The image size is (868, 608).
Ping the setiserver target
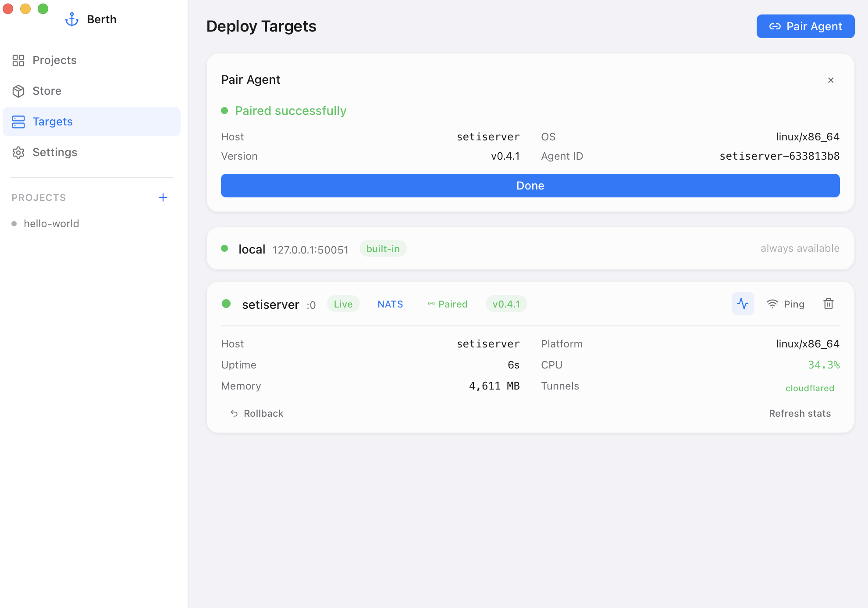tap(786, 304)
